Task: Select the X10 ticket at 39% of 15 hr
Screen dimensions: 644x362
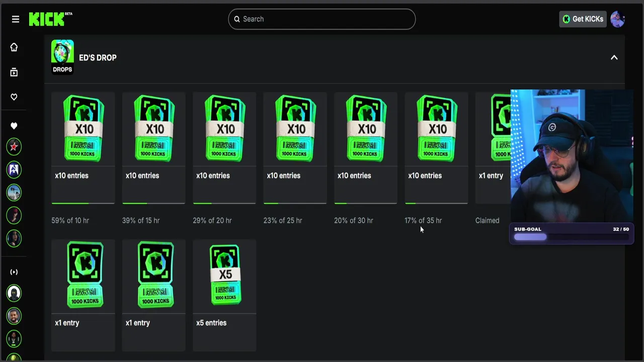Action: click(154, 128)
